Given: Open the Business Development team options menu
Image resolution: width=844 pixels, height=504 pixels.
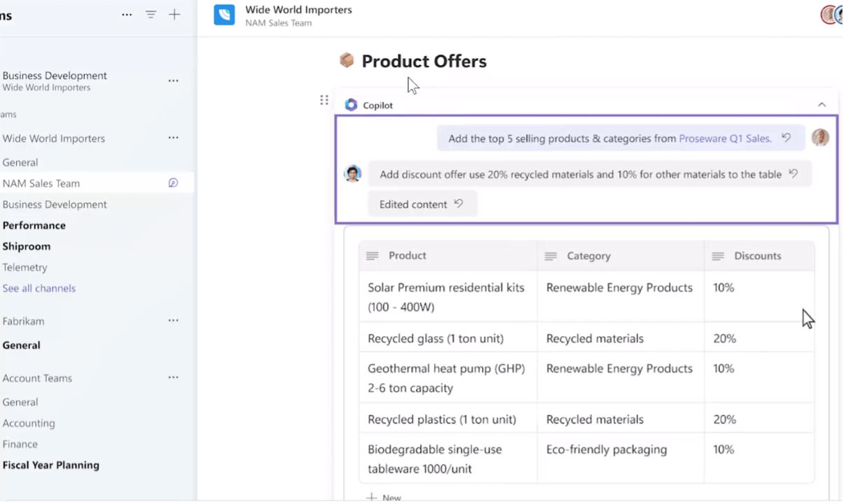Looking at the screenshot, I should coord(173,80).
